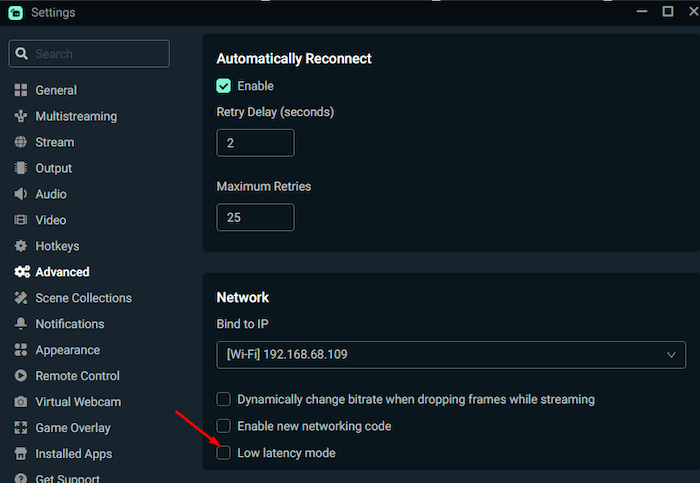Click the Maximum Retries input field
Viewport: 700px width, 483px height.
pos(255,217)
